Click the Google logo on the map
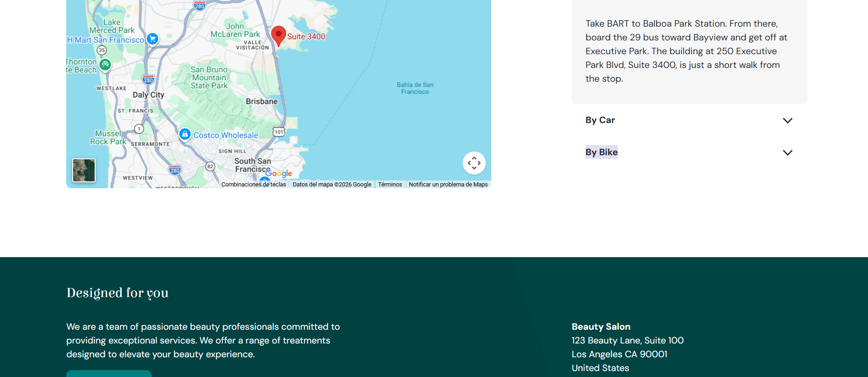Viewport: 868px width, 377px height. point(279,174)
